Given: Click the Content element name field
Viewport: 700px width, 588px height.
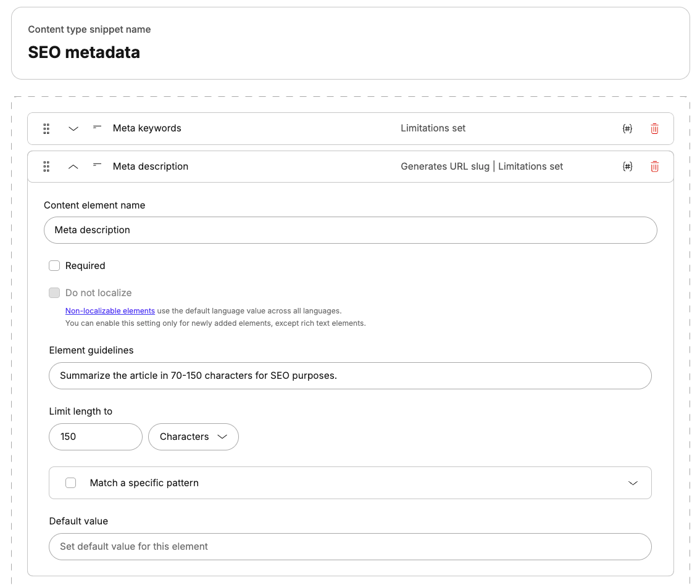Looking at the screenshot, I should tap(350, 230).
